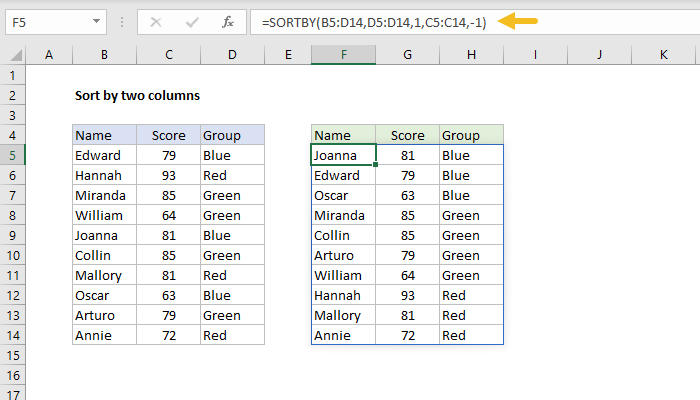
Task: Click the 'Group' header in column D
Action: point(232,135)
